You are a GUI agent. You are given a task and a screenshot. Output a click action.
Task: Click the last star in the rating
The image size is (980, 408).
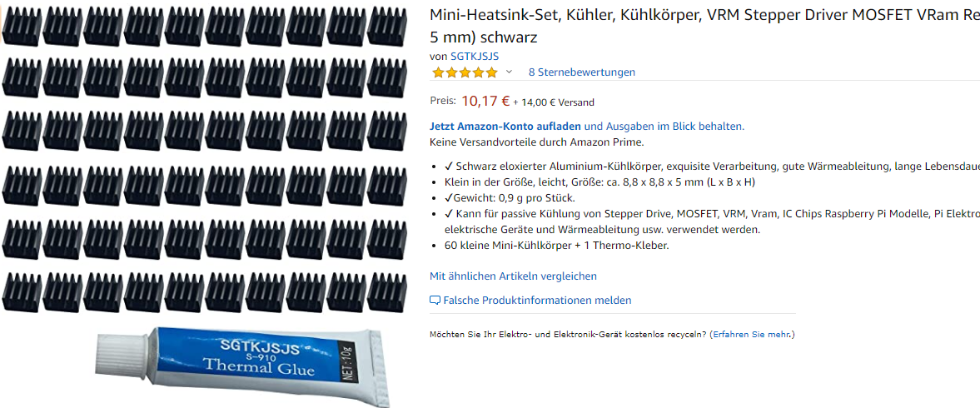(x=491, y=72)
